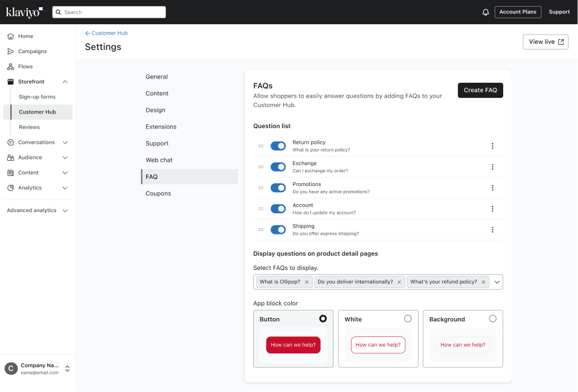Select the White color radio option

pos(408,319)
